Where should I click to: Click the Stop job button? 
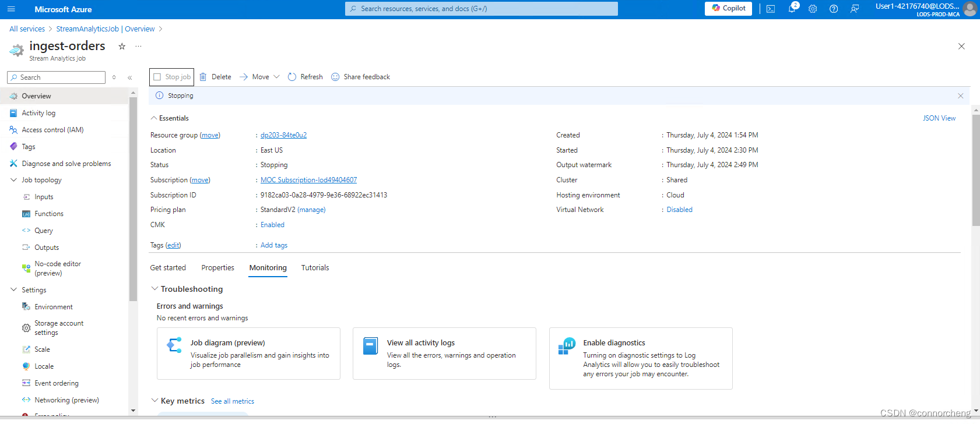point(172,77)
